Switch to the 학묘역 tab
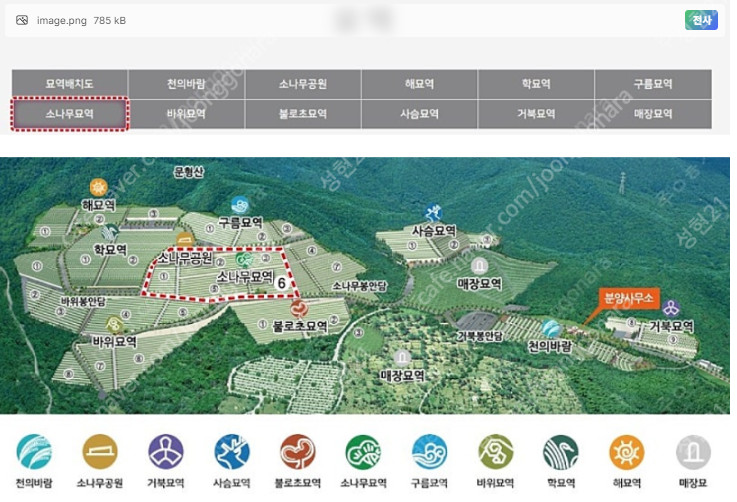 [536, 84]
